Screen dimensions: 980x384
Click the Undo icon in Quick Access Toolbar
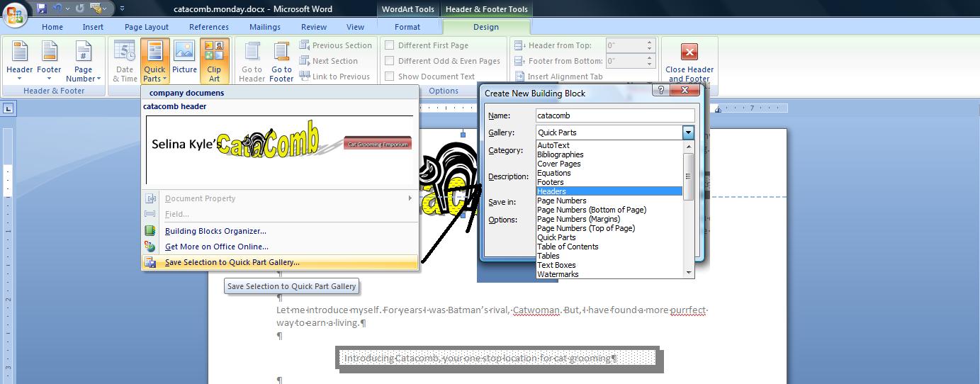[58, 9]
